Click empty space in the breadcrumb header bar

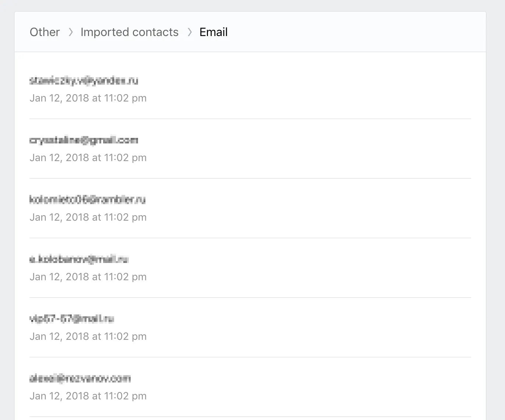350,32
